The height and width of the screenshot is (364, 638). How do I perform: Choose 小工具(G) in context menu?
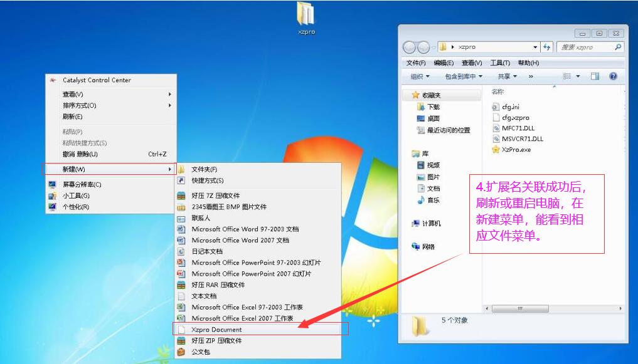(x=110, y=195)
